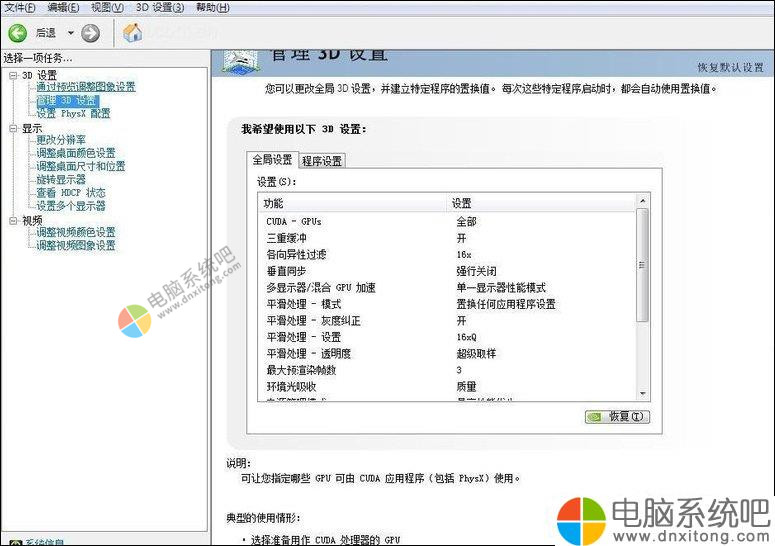Image resolution: width=775 pixels, height=546 pixels.
Task: Click the 恢复默认设置 link
Action: (x=731, y=67)
